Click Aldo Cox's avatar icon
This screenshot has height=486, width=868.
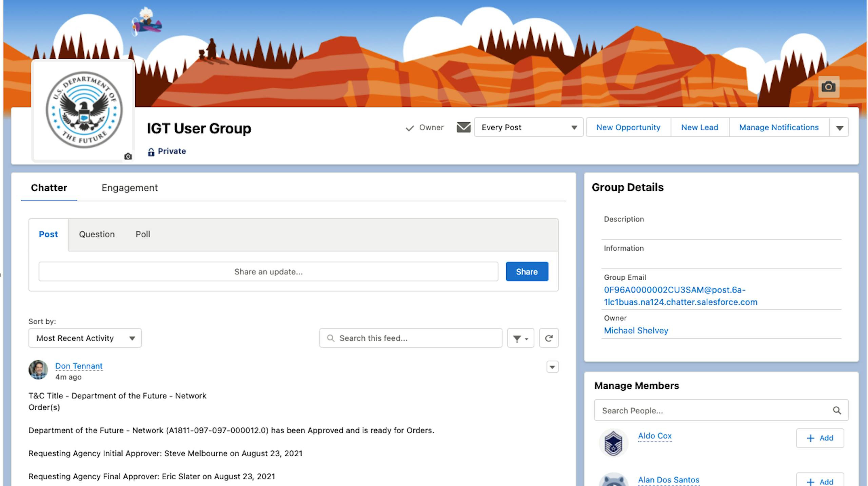[613, 443]
